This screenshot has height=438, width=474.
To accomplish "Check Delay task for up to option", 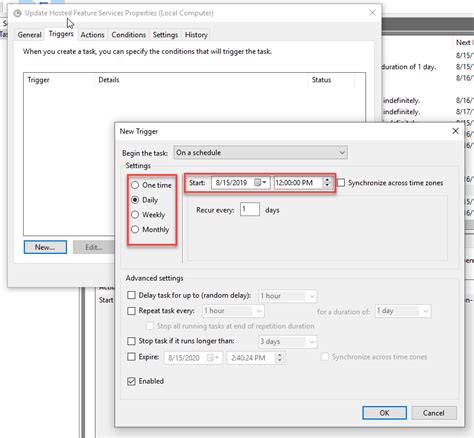I will click(131, 295).
